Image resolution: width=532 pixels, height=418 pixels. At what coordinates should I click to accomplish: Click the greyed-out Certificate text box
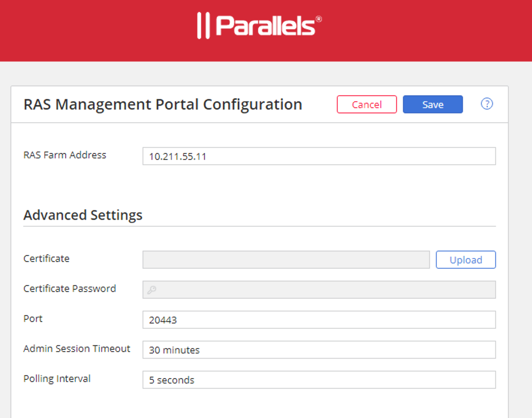(x=286, y=260)
